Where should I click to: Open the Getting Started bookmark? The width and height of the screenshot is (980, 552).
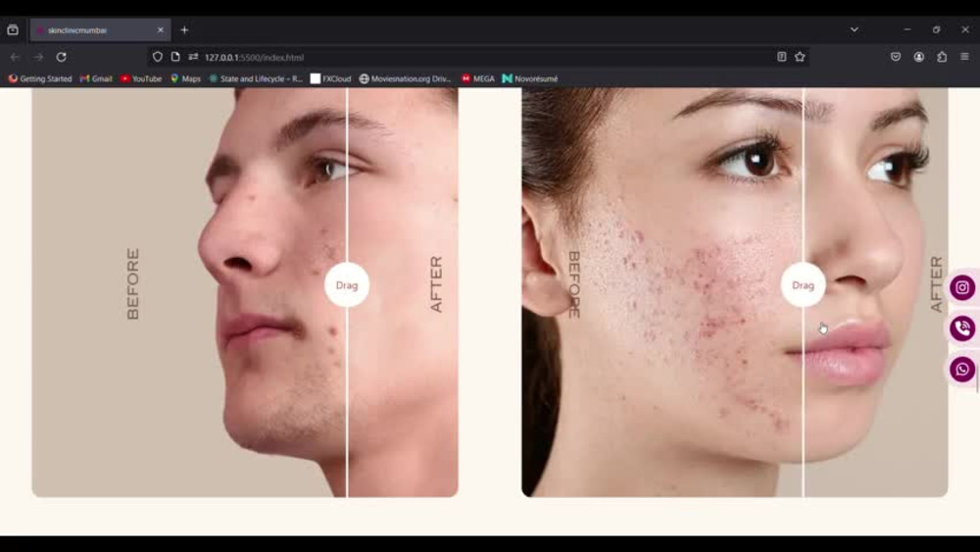pyautogui.click(x=40, y=78)
